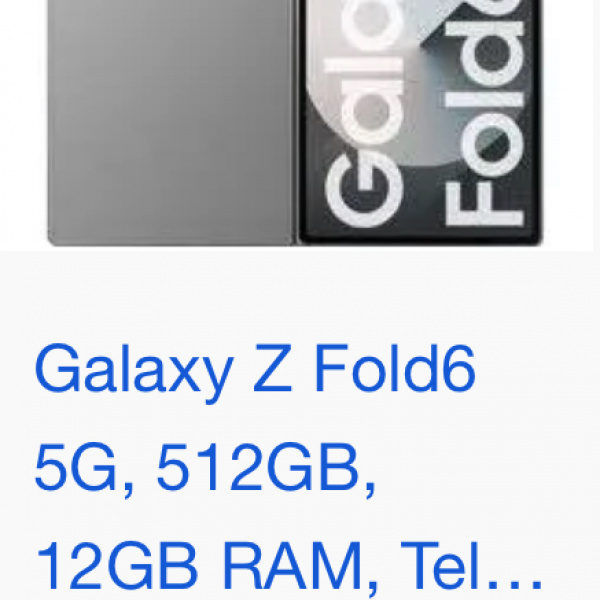Click the word 'Galaxy' in product title

(134, 369)
